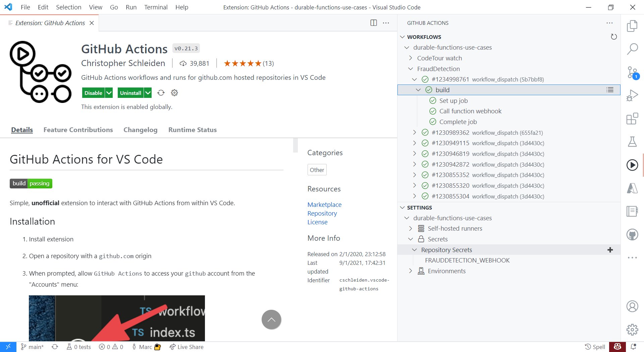Switch to the Changelog tab

coord(140,130)
